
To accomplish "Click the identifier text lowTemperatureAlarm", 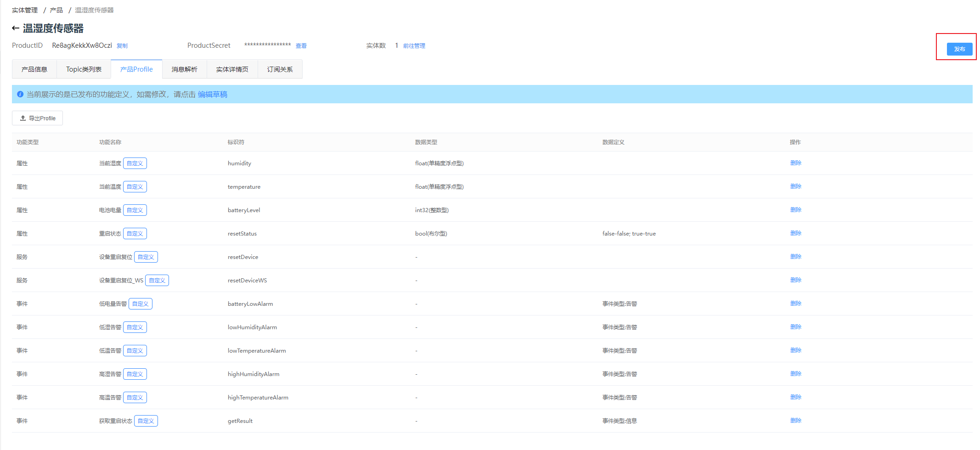I will click(257, 351).
